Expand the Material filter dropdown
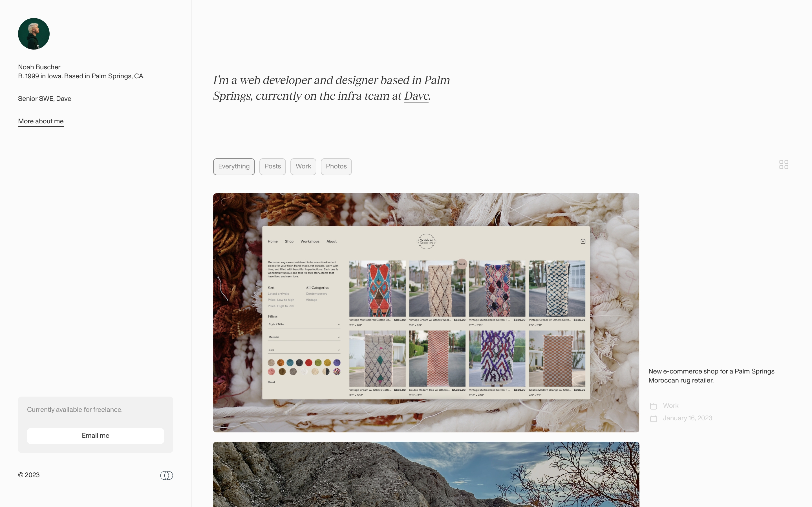812x507 pixels. pyautogui.click(x=304, y=337)
